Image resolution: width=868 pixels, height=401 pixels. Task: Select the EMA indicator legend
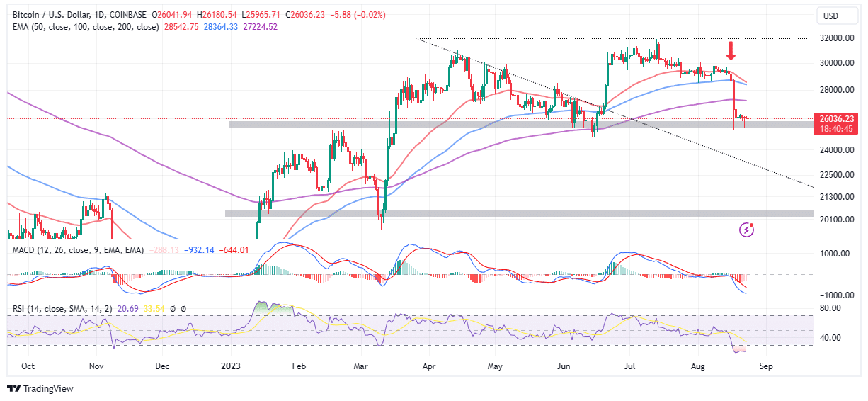pos(20,26)
